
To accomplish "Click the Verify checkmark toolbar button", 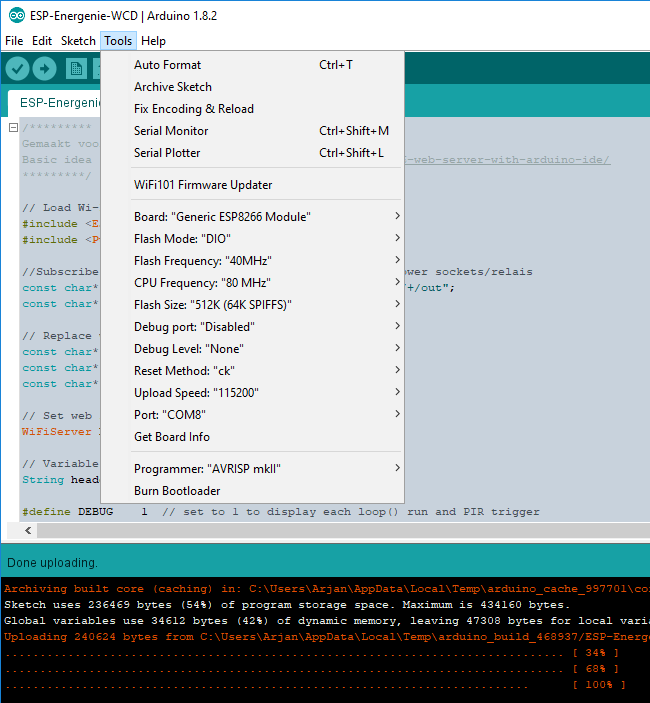I will (17, 69).
